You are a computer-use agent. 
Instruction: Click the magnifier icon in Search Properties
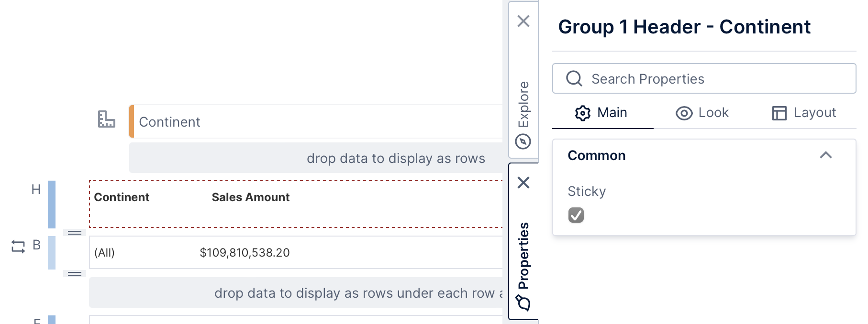[x=574, y=78]
